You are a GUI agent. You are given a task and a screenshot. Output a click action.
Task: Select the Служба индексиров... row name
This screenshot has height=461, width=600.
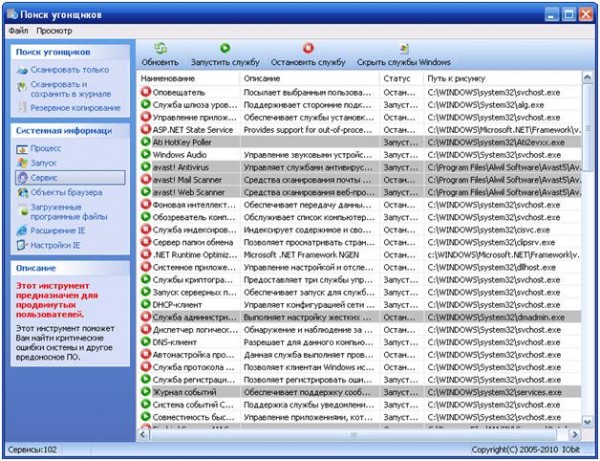pyautogui.click(x=194, y=230)
